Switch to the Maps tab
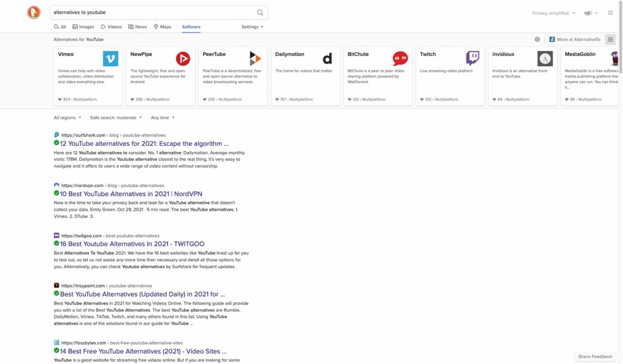Viewport: 623px width, 364px height. click(162, 27)
